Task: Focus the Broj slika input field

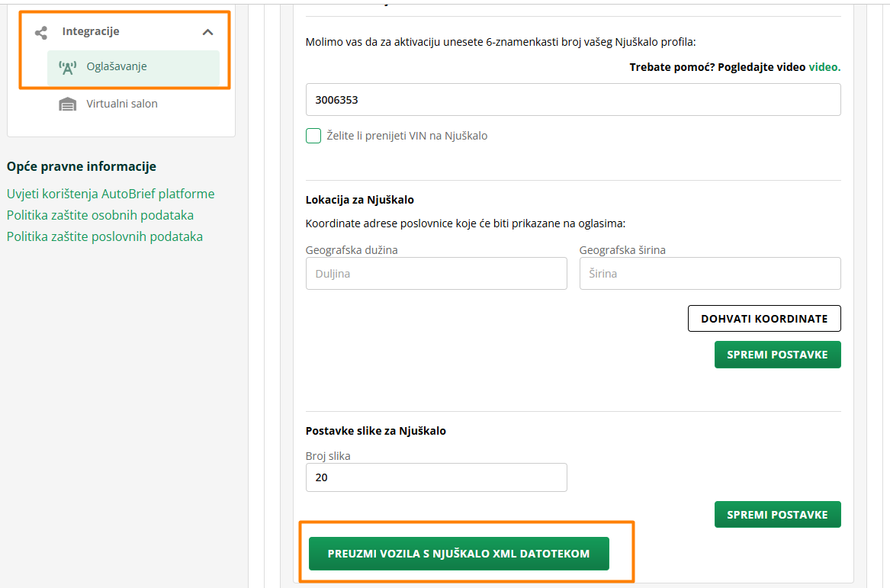Action: pos(436,477)
